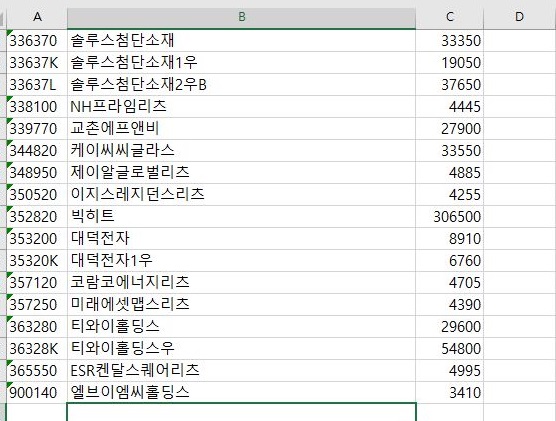Select column B header
This screenshot has height=421, width=556.
tap(241, 17)
